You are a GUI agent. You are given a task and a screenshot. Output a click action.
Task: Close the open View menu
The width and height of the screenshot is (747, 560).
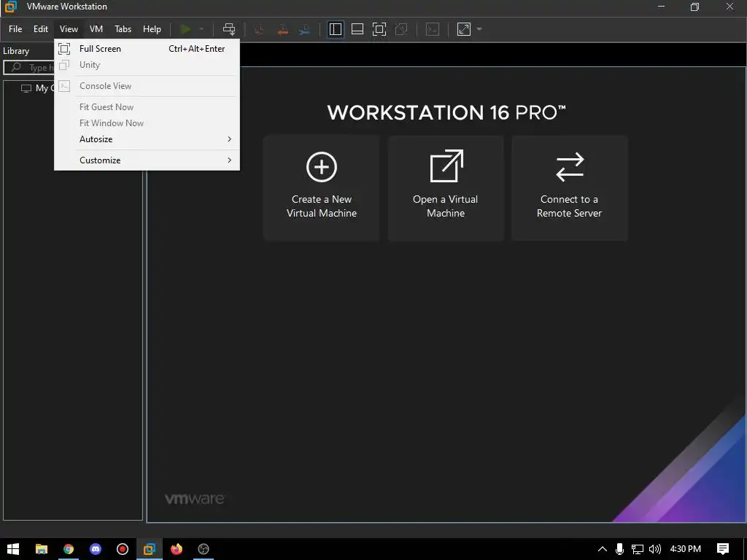[x=69, y=29]
